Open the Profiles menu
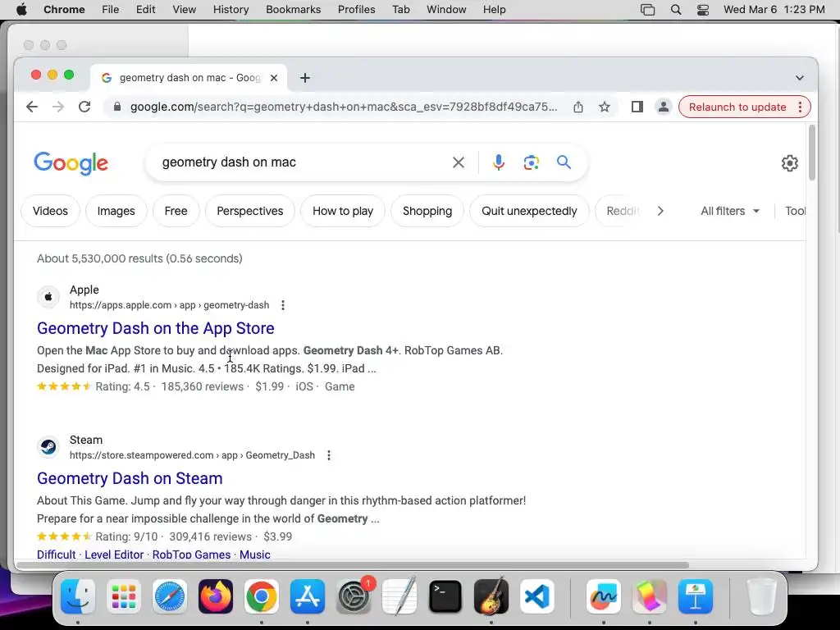Screen dimensions: 840x630 (x=356, y=10)
